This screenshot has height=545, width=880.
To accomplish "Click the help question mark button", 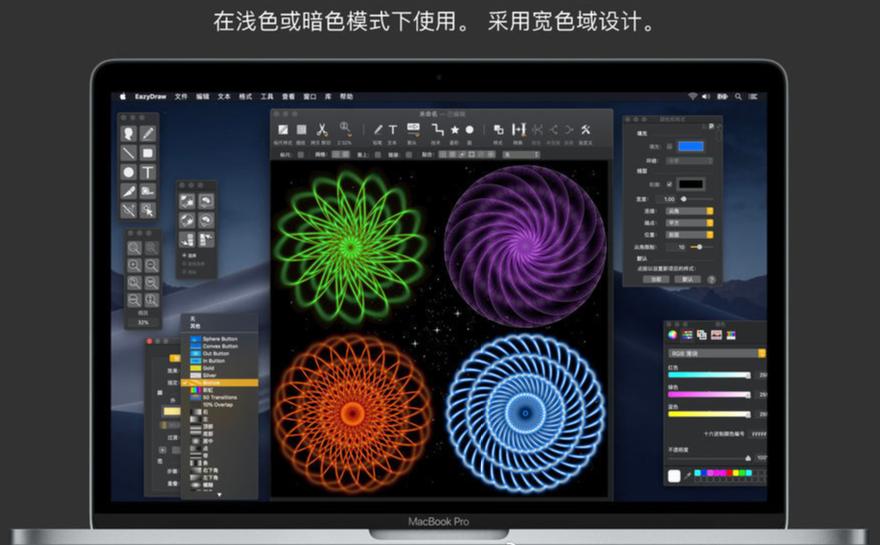I will click(712, 280).
